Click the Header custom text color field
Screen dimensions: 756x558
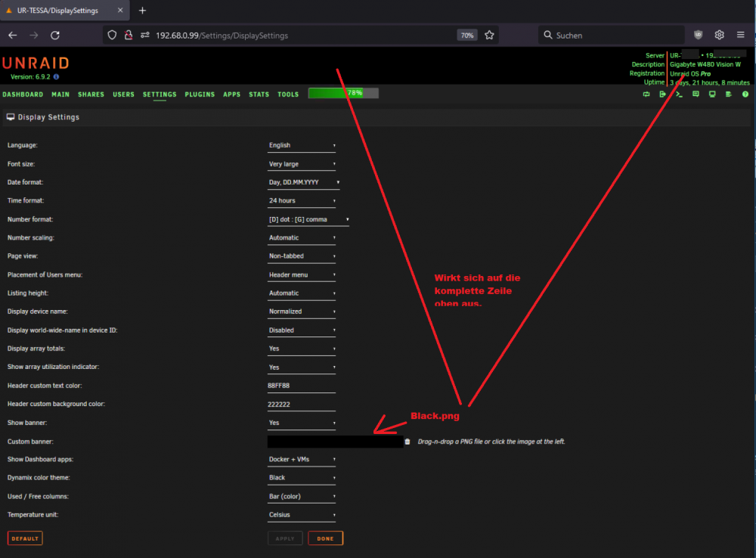point(302,386)
